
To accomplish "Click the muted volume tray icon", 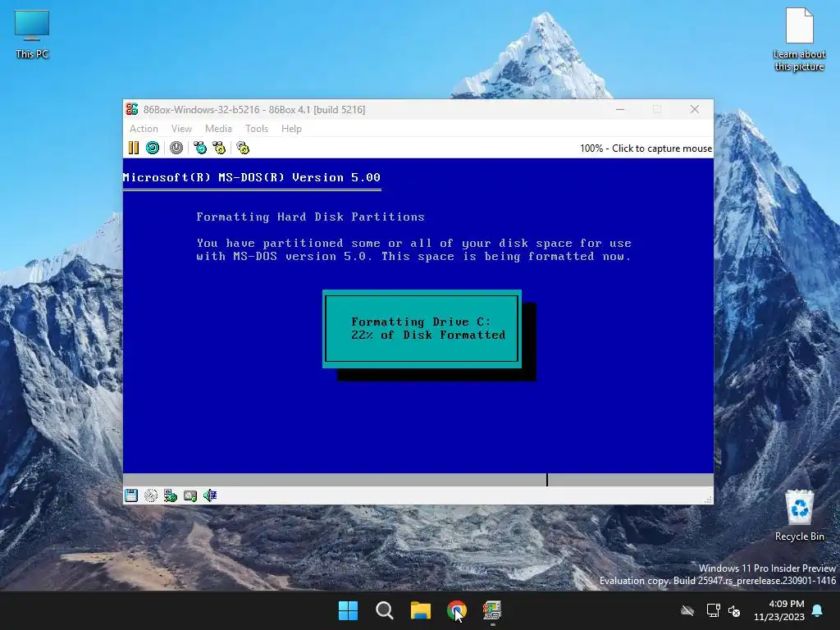I will click(734, 610).
